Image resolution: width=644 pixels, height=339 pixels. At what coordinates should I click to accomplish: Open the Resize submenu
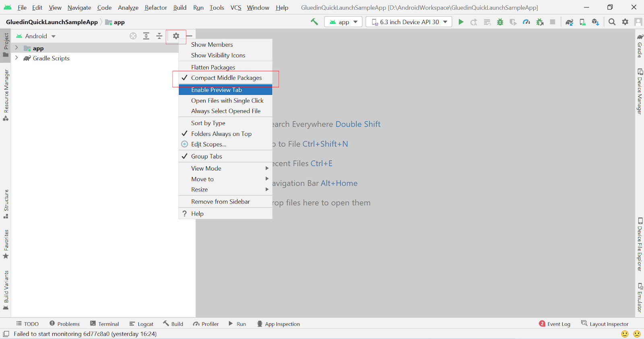[x=225, y=189]
